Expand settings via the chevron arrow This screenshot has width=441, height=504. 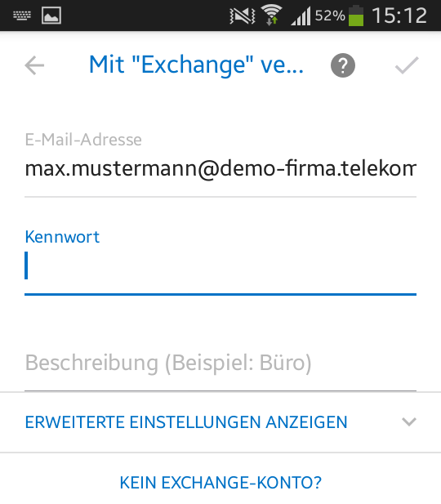point(409,421)
